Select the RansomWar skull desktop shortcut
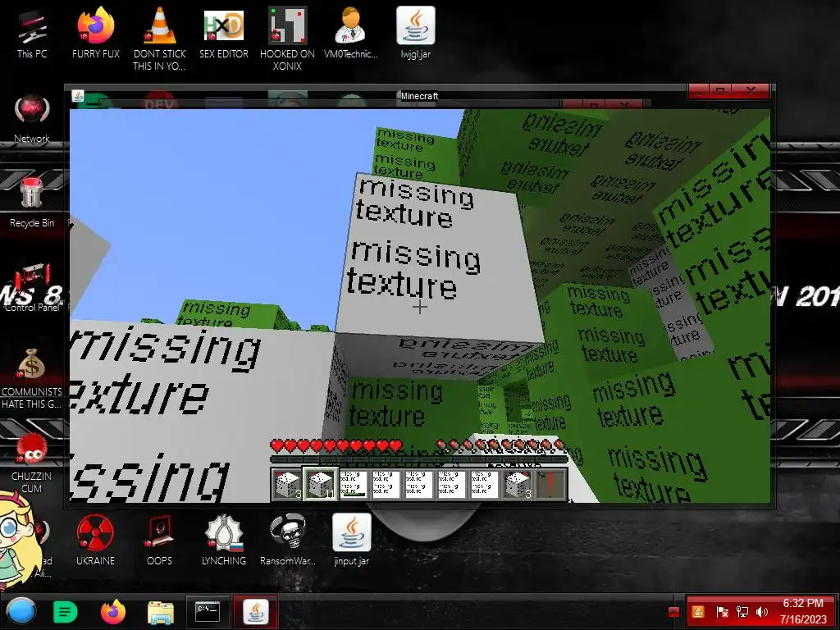840x630 pixels. pyautogui.click(x=288, y=540)
